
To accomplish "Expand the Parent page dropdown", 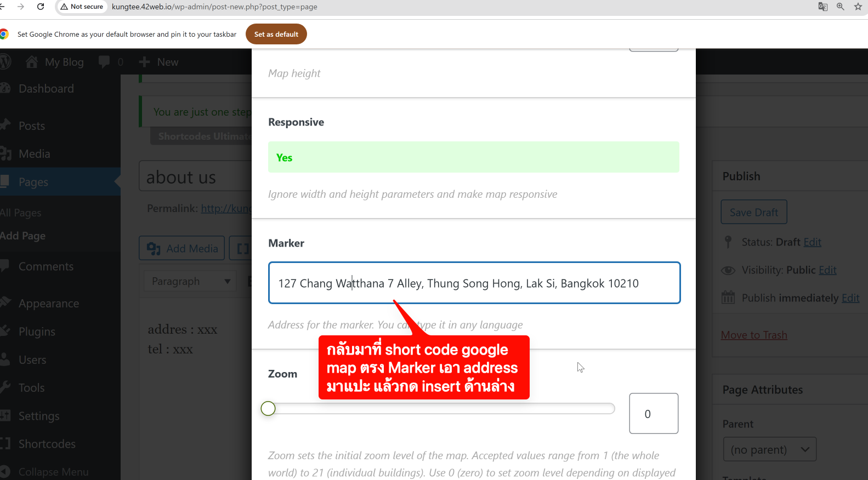I will click(769, 449).
